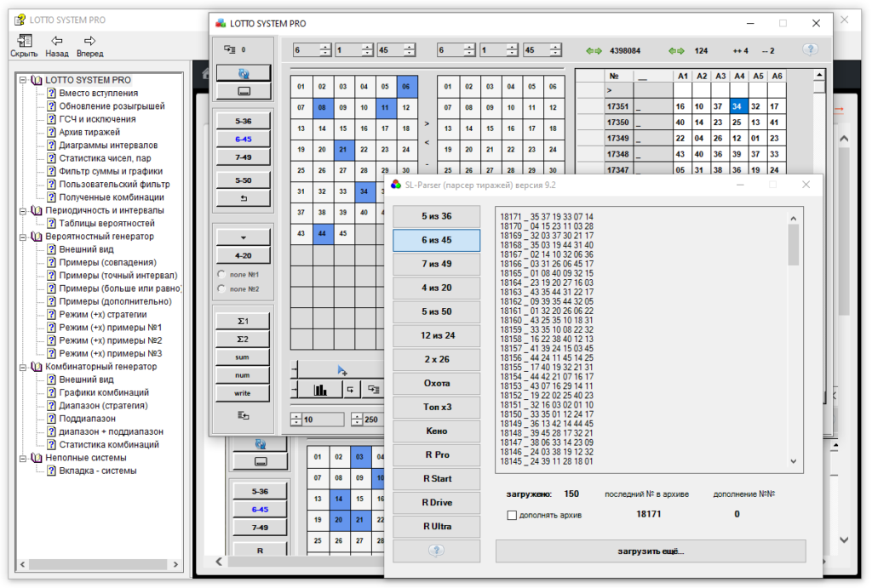Deselect number 06 in left grid
872x588 pixels.
click(406, 87)
